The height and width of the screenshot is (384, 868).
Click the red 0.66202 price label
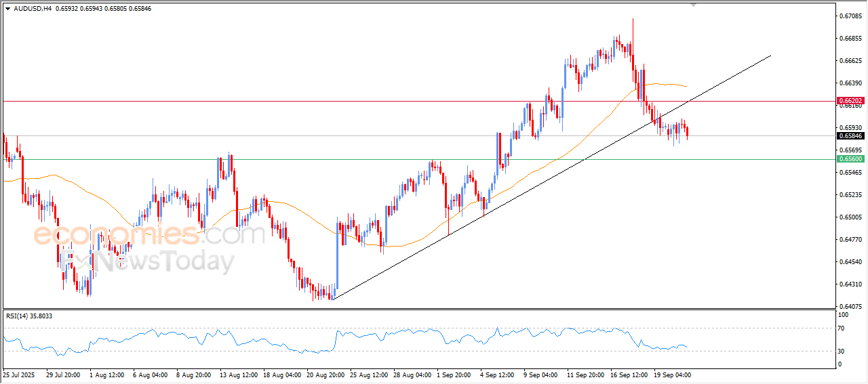coord(850,100)
